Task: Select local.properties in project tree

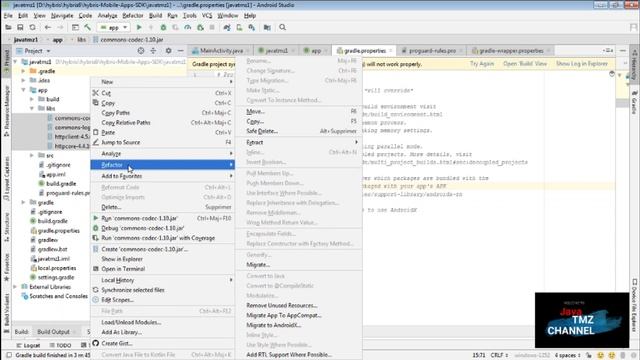Action: pyautogui.click(x=53, y=268)
